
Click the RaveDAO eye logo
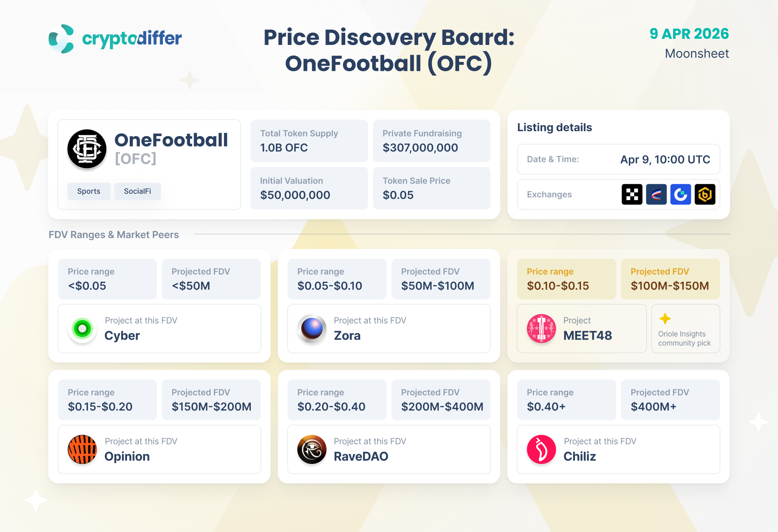point(312,449)
